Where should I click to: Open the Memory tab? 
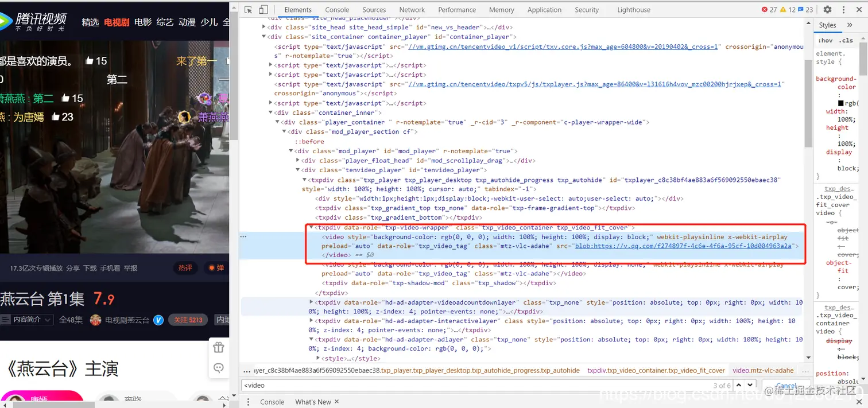502,10
